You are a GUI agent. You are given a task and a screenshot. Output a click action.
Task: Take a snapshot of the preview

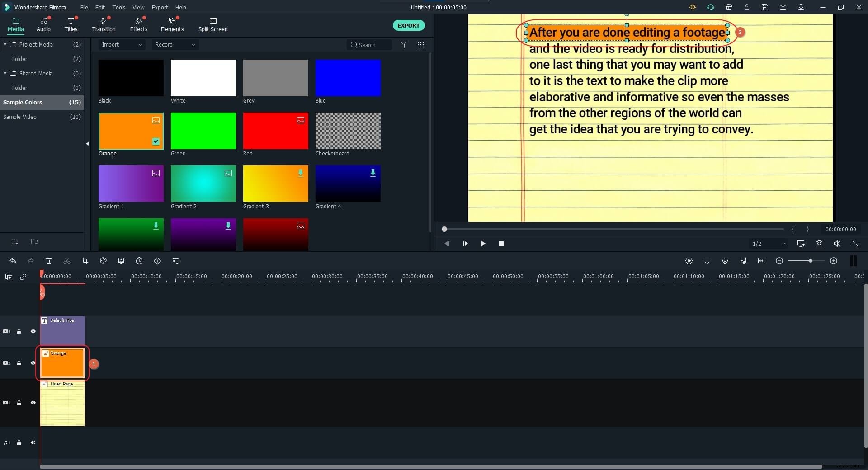pyautogui.click(x=819, y=244)
